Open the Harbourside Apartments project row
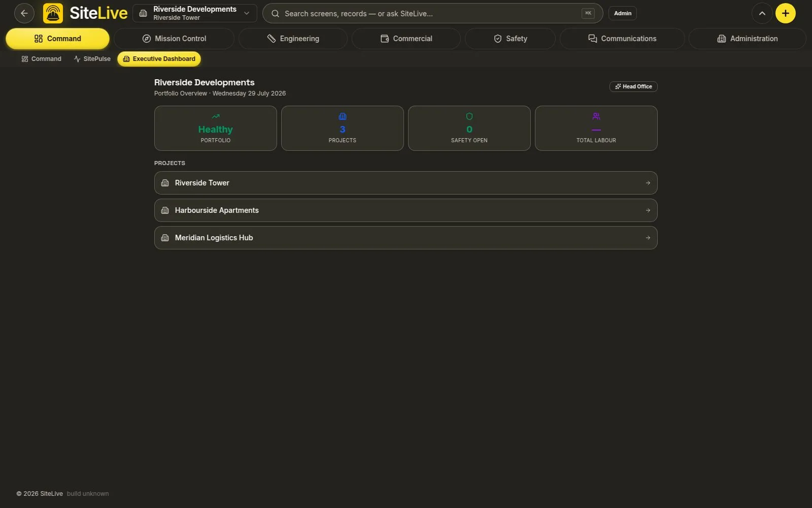This screenshot has height=508, width=812. 406,210
